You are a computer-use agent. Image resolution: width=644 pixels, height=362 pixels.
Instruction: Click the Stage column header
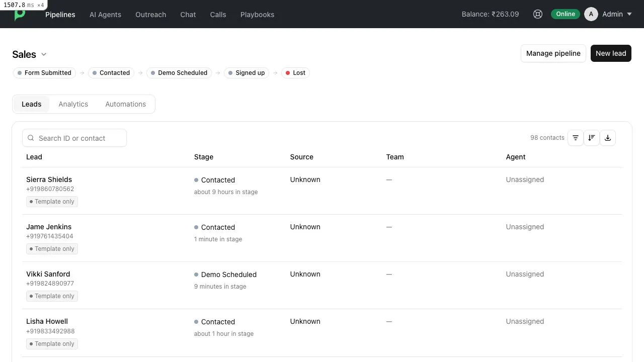[204, 157]
